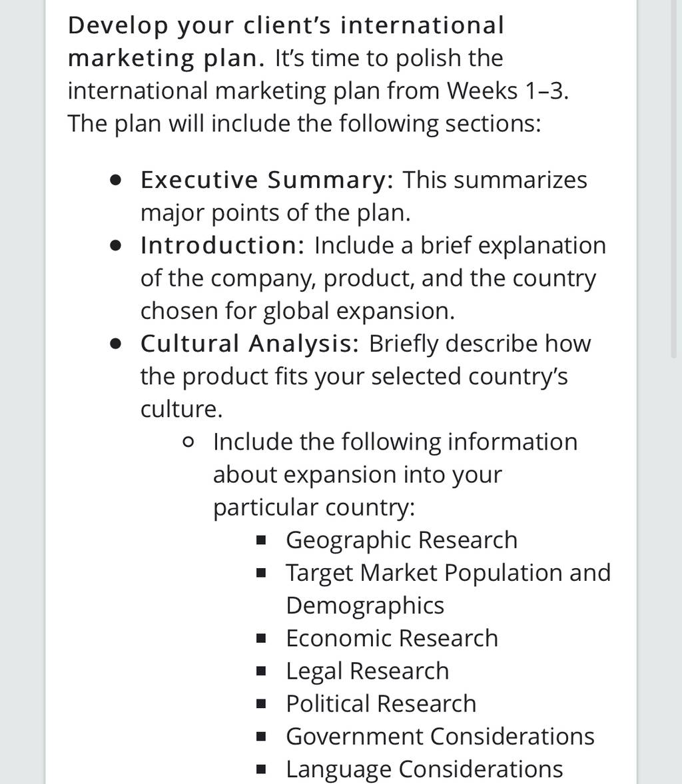682x784 pixels.
Task: Click the word 'culture.' under Cultural Analysis
Action: [182, 410]
